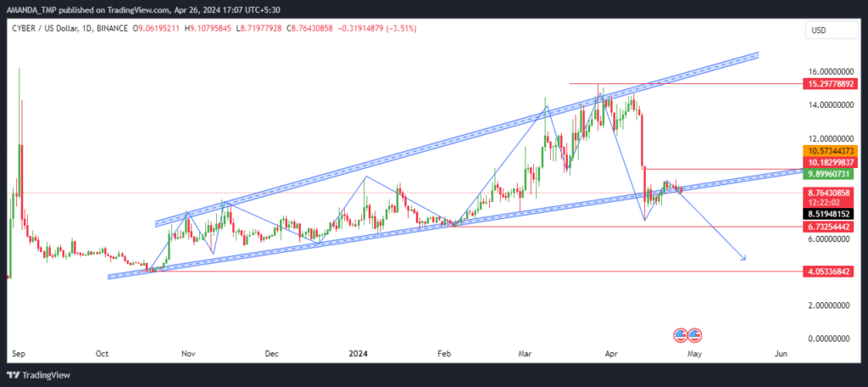
Task: Click the Nov label on time axis
Action: [189, 353]
